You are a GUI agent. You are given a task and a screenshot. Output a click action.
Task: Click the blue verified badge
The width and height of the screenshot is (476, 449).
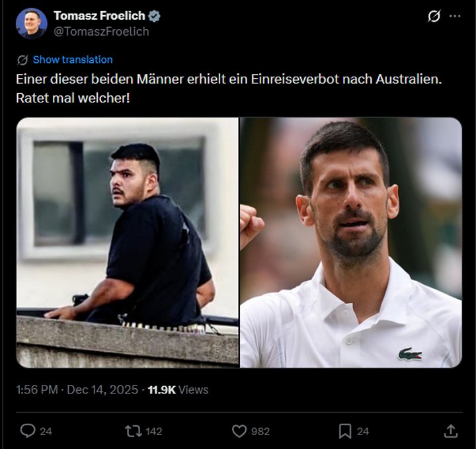[154, 16]
